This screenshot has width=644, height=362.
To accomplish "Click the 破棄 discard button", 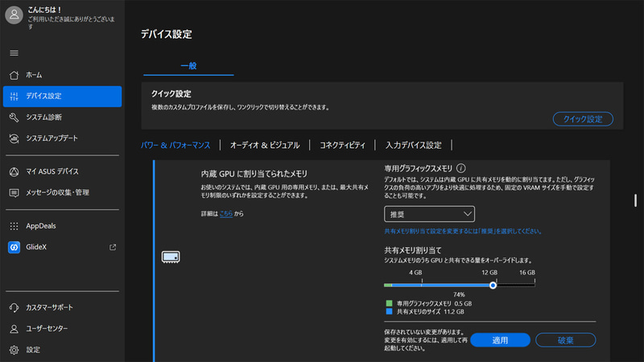I will [x=566, y=340].
